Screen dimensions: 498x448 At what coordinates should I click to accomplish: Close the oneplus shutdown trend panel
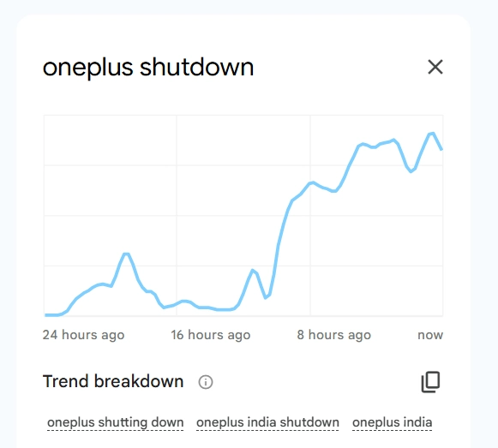[x=435, y=67]
